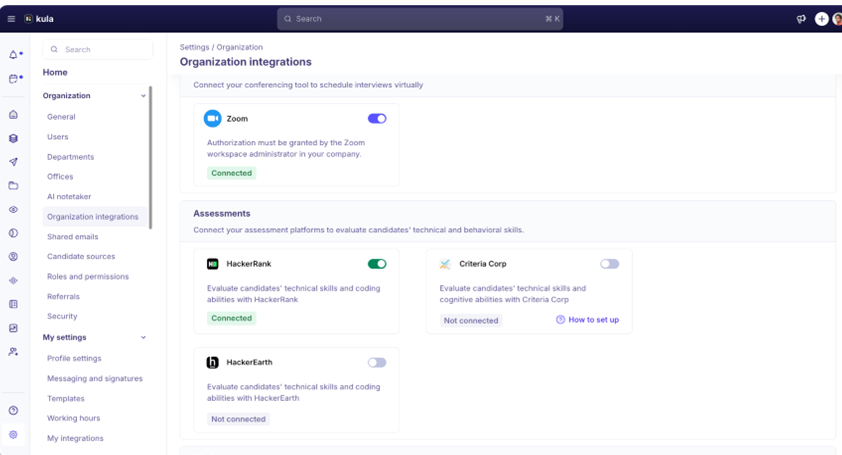
Task: Open the settings gear in left rail
Action: [13, 434]
